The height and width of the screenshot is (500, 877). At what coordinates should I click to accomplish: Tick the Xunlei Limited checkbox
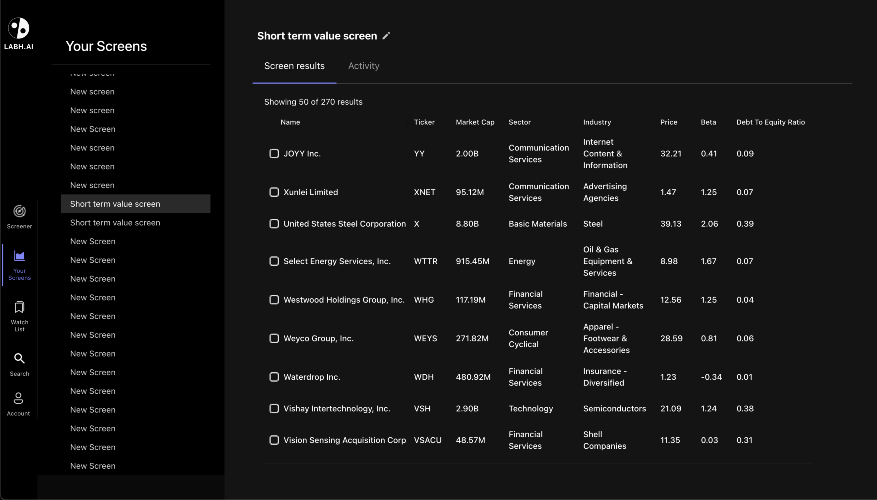pos(274,192)
